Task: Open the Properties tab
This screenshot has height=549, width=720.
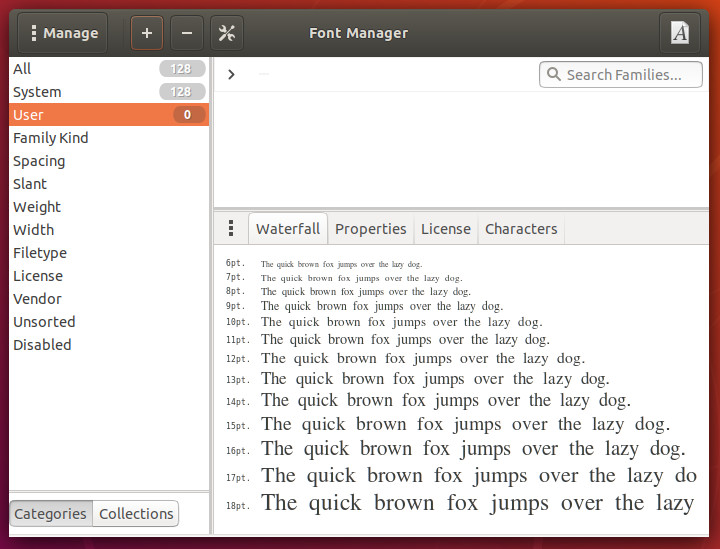Action: click(370, 229)
